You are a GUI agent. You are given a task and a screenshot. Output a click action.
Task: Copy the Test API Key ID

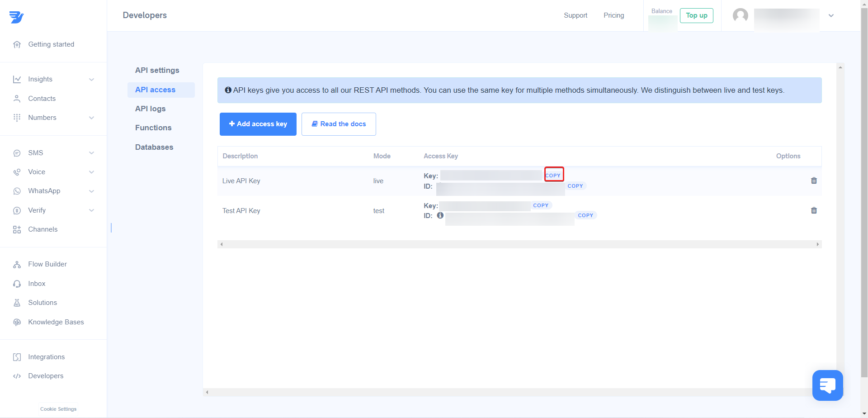[585, 215]
